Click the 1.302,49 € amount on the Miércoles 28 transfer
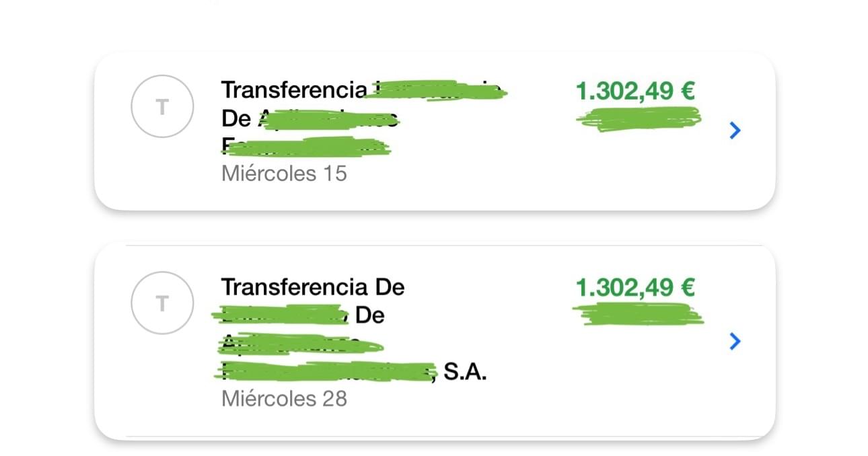The image size is (868, 456). [x=635, y=288]
